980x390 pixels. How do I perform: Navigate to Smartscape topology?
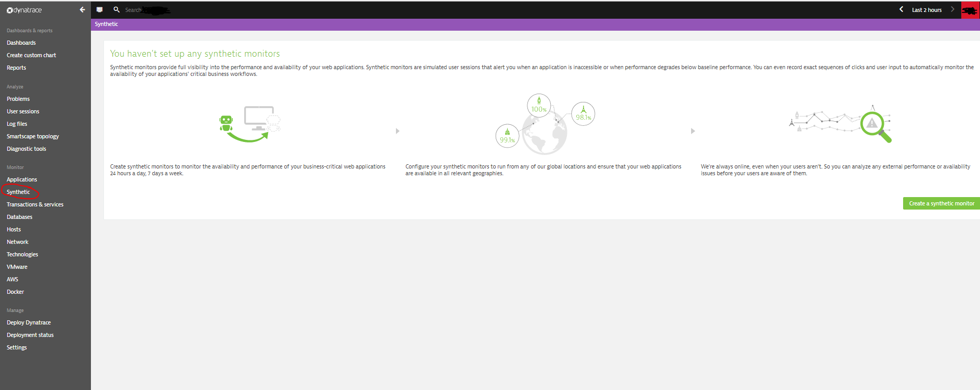coord(33,136)
